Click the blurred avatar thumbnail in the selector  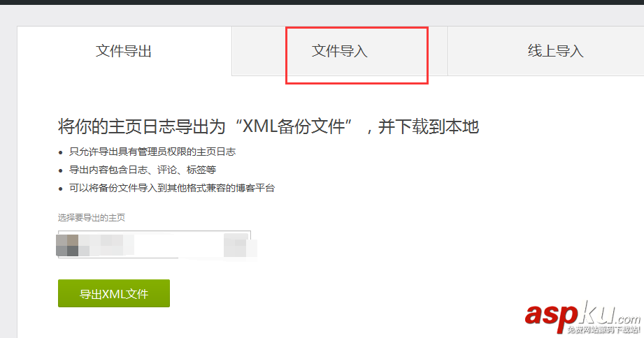click(x=67, y=245)
